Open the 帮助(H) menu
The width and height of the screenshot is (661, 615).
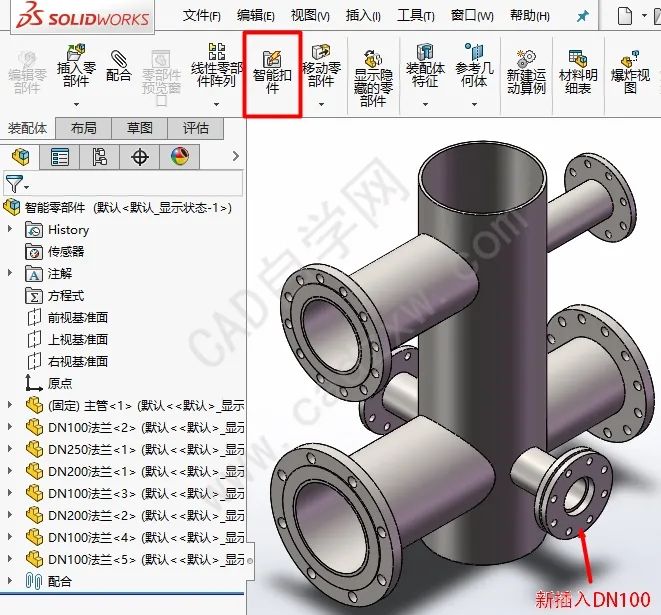(529, 16)
